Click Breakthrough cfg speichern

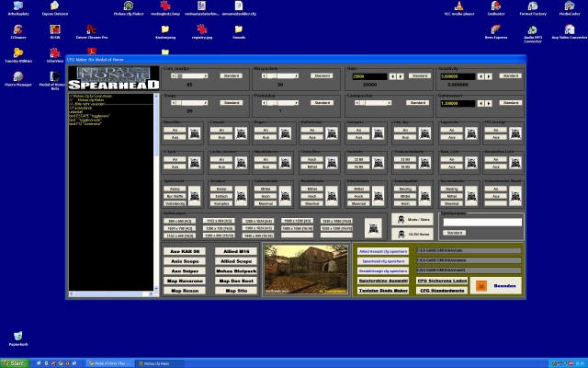(x=383, y=270)
